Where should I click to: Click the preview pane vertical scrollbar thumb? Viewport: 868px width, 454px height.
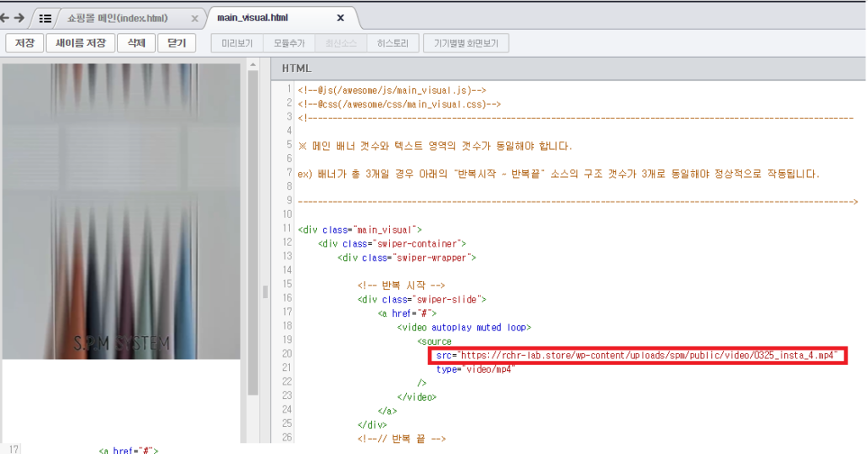tap(253, 232)
